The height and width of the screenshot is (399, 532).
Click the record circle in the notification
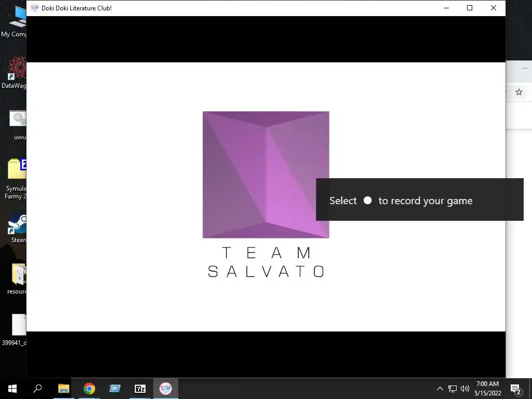[x=367, y=201]
